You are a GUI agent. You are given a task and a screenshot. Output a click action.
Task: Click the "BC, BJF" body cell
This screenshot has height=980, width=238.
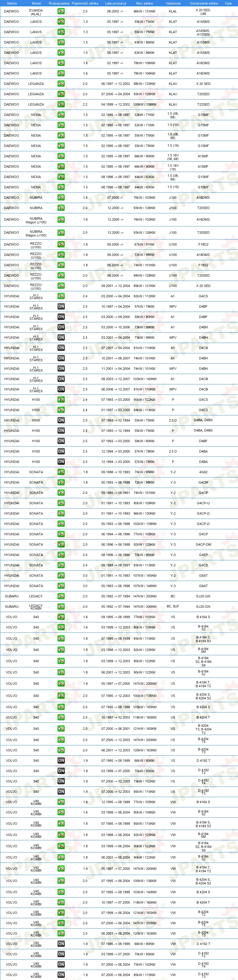click(173, 606)
